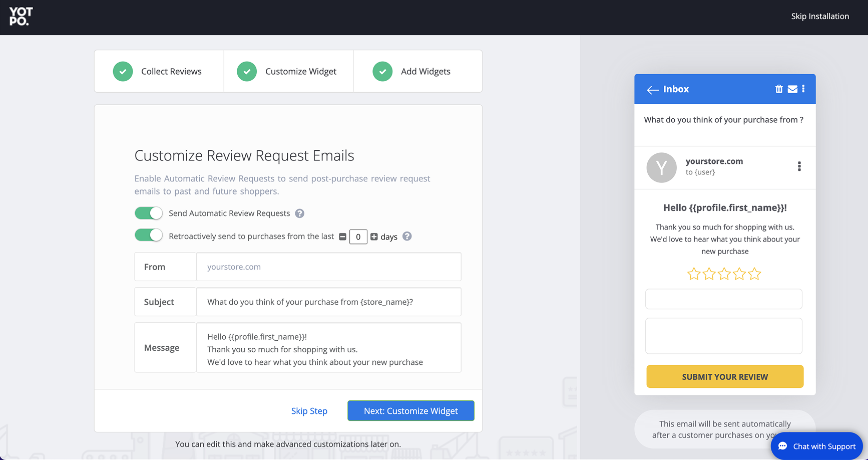The height and width of the screenshot is (460, 868).
Task: Toggle Send Automatic Review Requests switch
Action: point(149,213)
